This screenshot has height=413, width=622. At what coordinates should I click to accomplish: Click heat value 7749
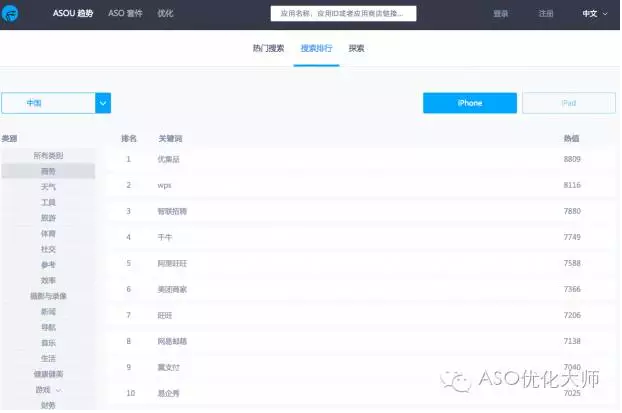(572, 237)
